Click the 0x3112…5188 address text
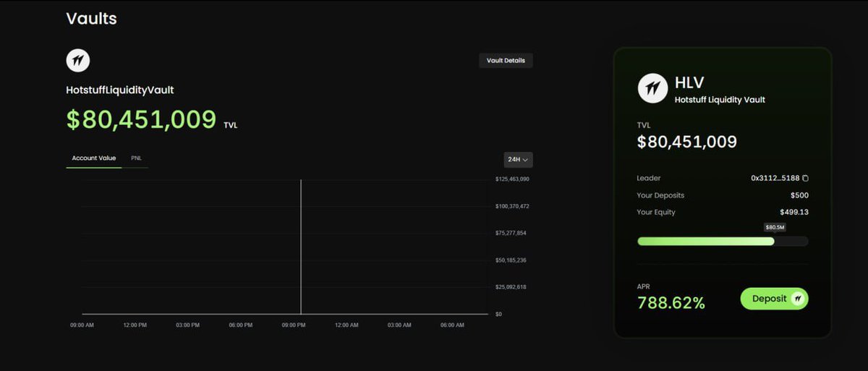 (x=775, y=178)
